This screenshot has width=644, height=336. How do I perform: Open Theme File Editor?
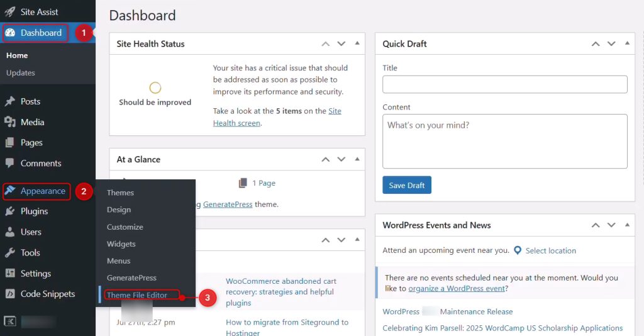pyautogui.click(x=137, y=295)
